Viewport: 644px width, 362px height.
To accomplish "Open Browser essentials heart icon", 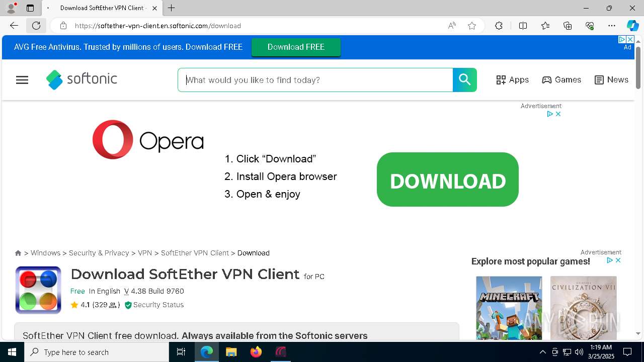I will [x=590, y=26].
